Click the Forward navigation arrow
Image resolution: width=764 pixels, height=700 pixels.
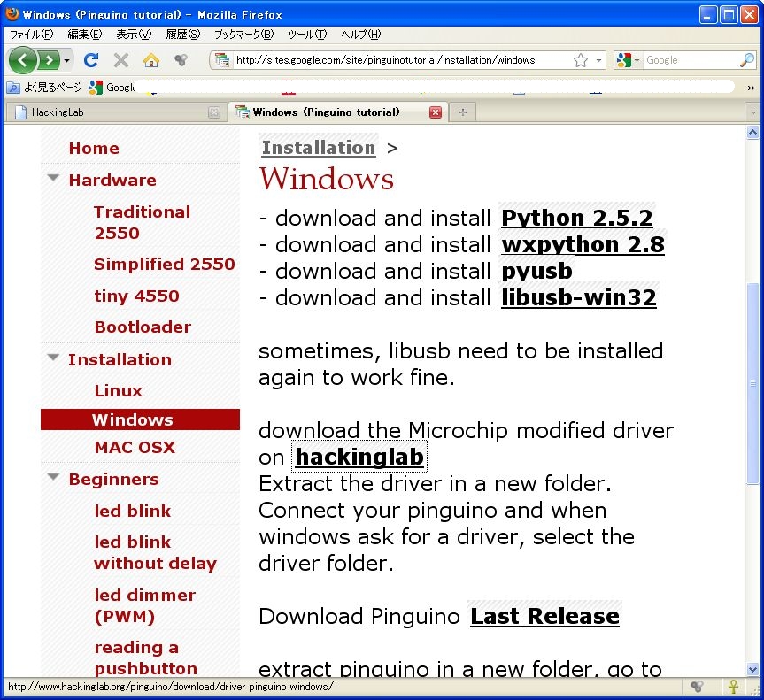48,60
